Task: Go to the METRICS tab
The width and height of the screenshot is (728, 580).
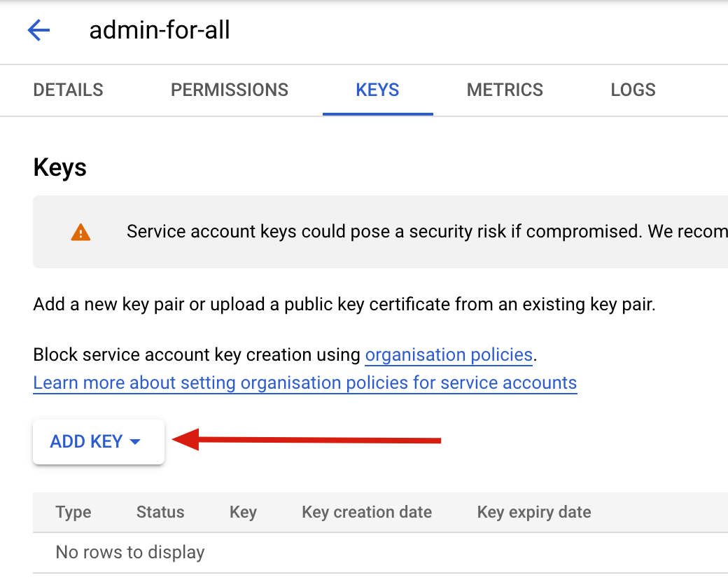Action: (x=505, y=90)
